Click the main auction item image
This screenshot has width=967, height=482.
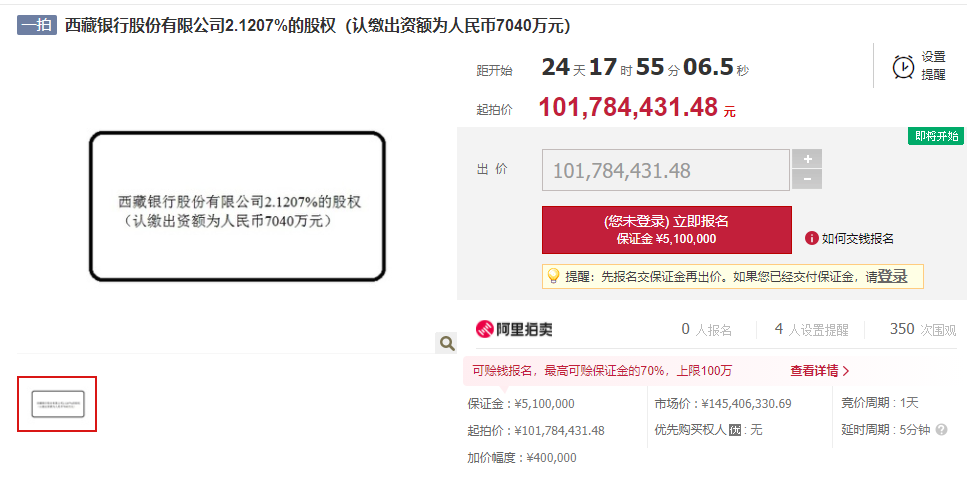pos(237,207)
